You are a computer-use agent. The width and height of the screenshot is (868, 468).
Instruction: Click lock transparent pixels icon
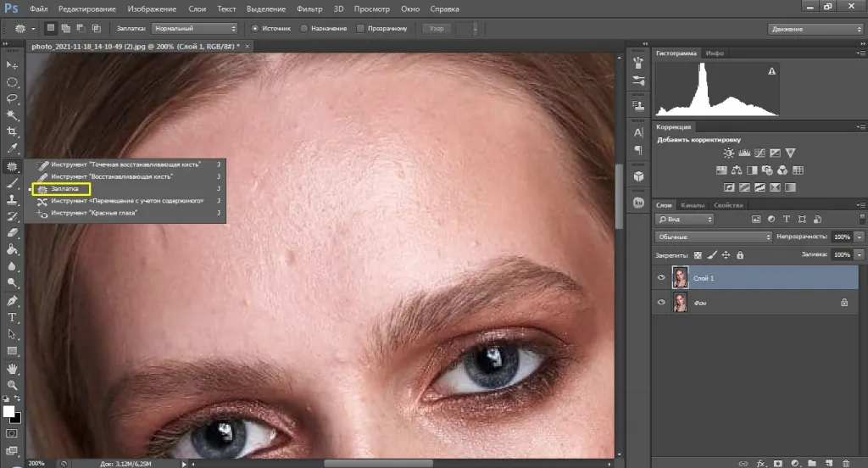pyautogui.click(x=698, y=255)
